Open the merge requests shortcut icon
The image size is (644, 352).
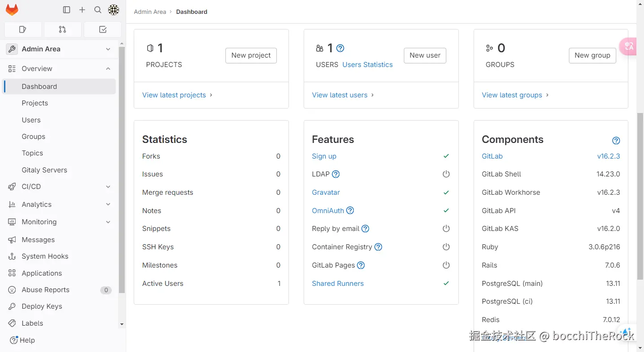(63, 29)
